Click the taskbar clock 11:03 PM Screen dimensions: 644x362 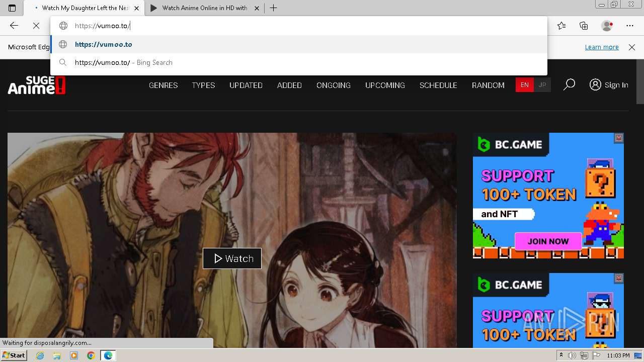point(618,355)
